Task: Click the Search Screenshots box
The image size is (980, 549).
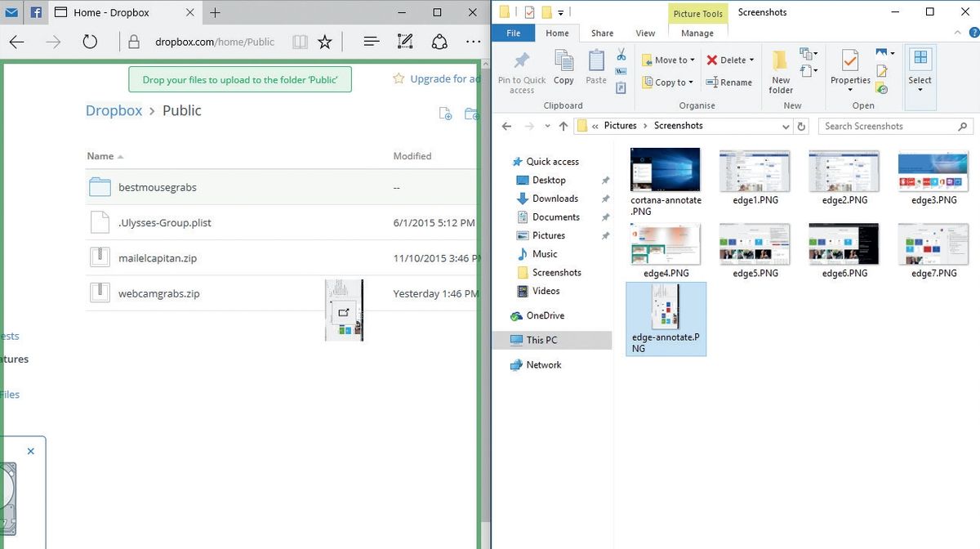Action: click(890, 126)
